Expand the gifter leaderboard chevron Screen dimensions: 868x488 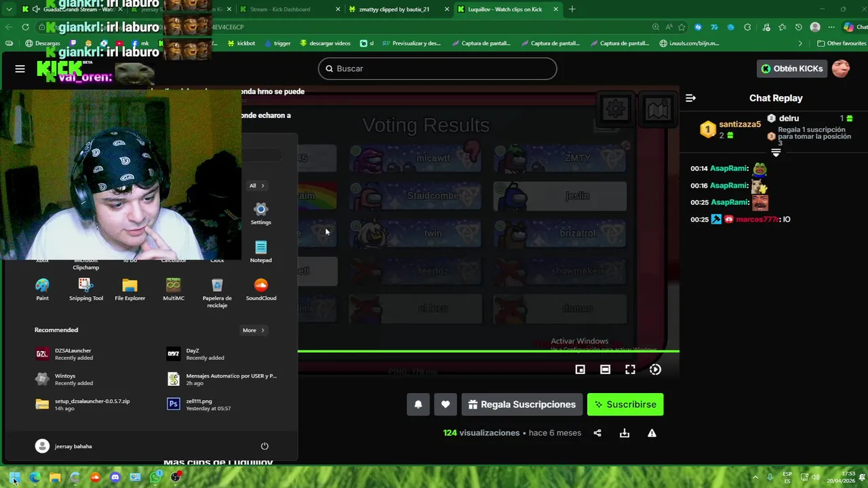[776, 152]
